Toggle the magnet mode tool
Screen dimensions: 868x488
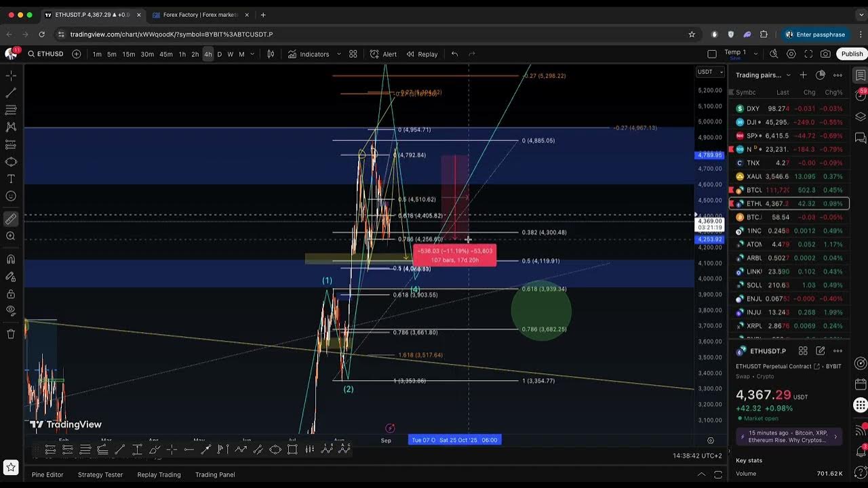(11, 259)
